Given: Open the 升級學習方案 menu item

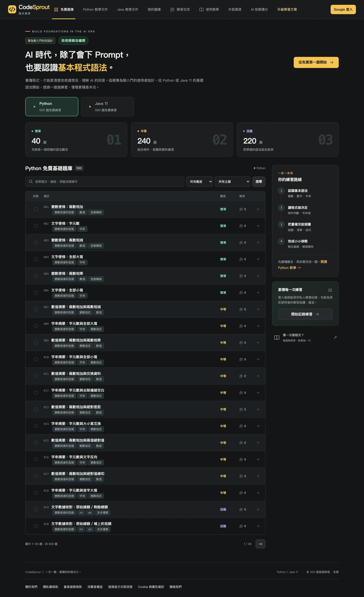Looking at the screenshot, I should [x=287, y=9].
